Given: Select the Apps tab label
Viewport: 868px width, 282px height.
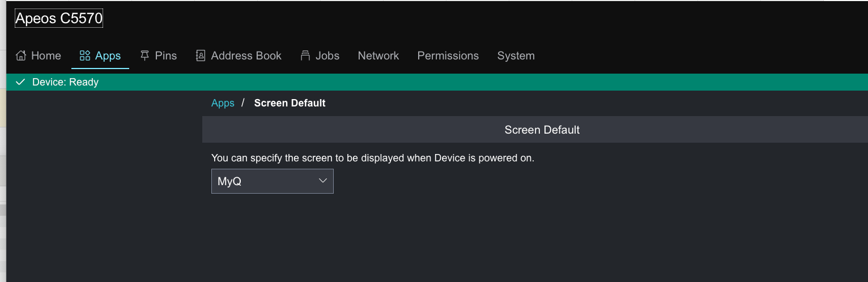Looking at the screenshot, I should pos(108,55).
